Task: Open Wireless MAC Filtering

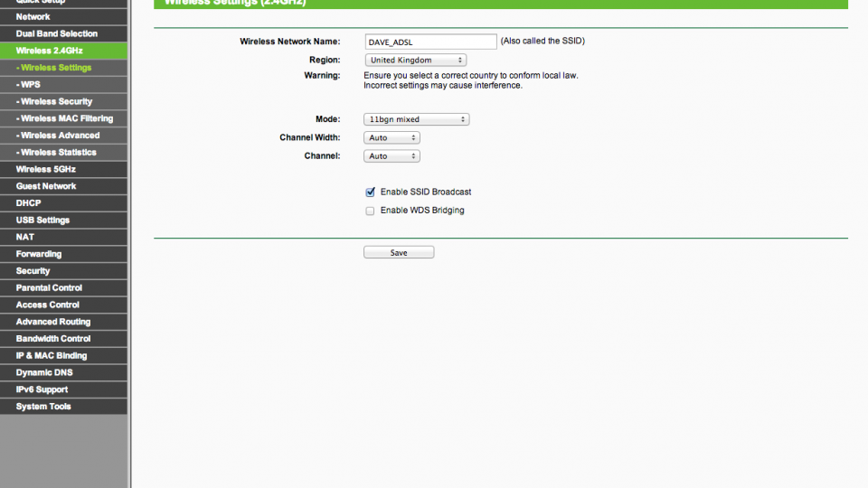Action: point(63,118)
